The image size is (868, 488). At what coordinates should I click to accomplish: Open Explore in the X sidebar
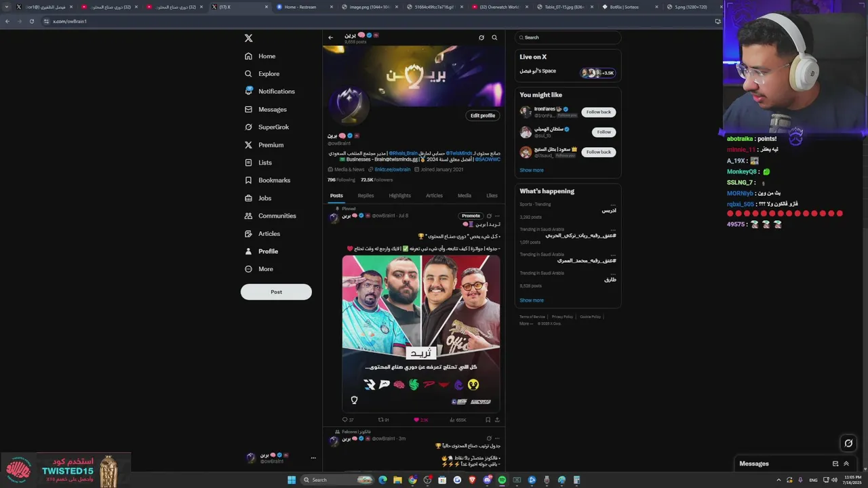(x=262, y=74)
